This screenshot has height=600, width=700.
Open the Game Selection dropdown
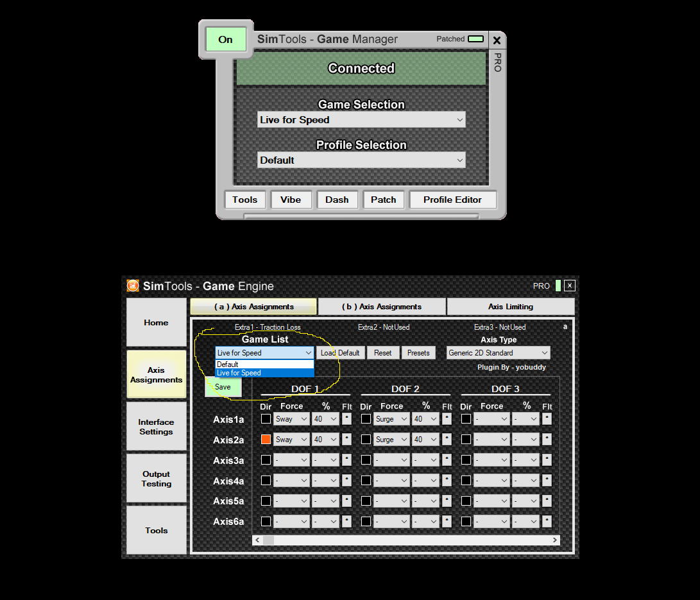[361, 120]
